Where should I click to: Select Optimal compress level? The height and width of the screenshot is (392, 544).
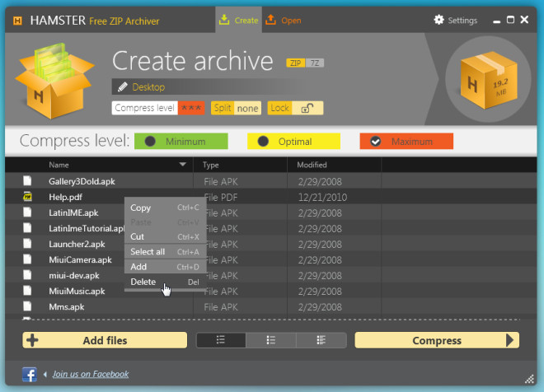click(x=294, y=142)
